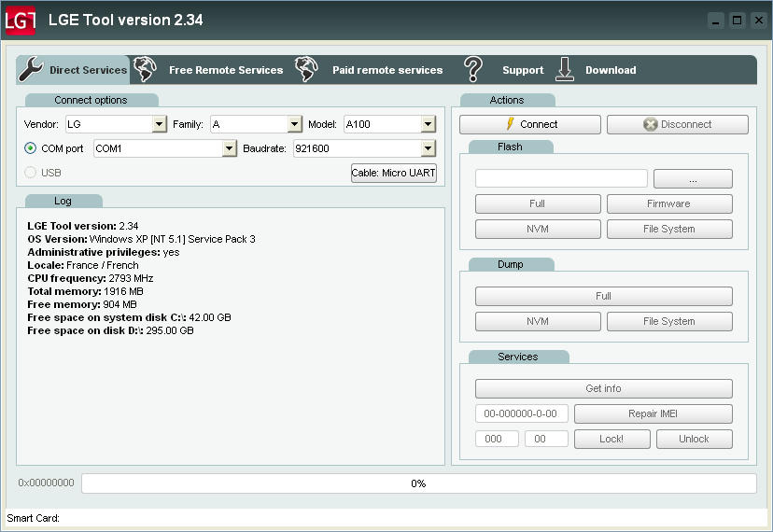The height and width of the screenshot is (532, 773).
Task: Click the lightning bolt icon on Connect
Action: 511,124
